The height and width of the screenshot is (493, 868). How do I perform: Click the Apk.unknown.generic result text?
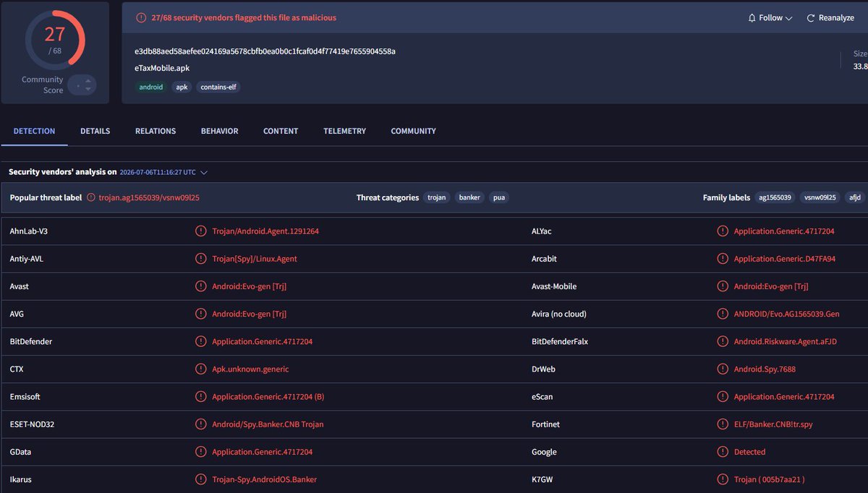point(250,369)
